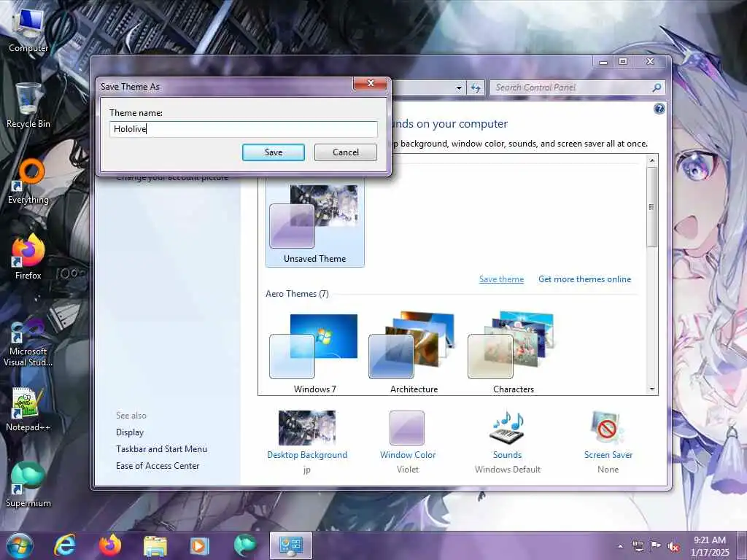The image size is (747, 560).
Task: Open the address bar history dropdown
Action: point(459,87)
